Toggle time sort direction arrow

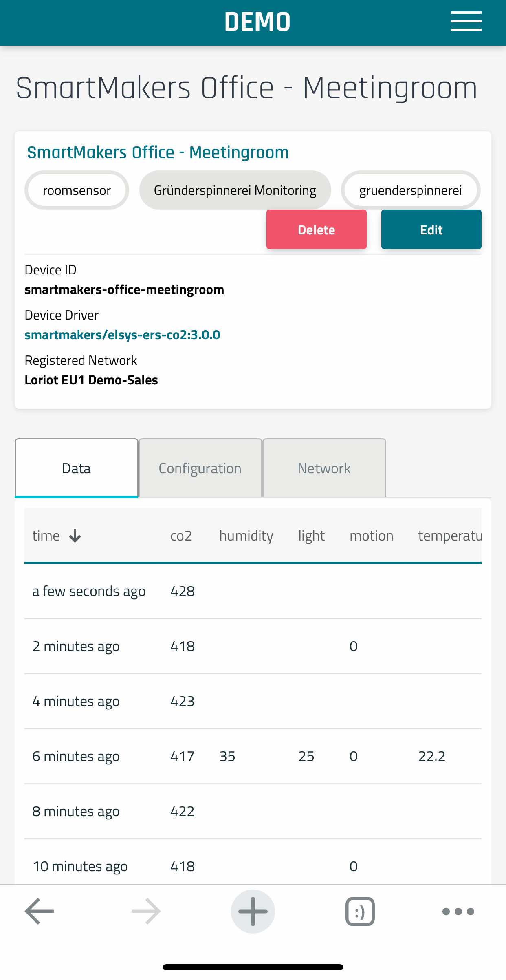pyautogui.click(x=75, y=536)
